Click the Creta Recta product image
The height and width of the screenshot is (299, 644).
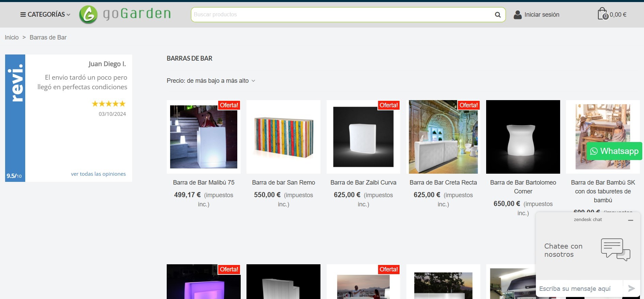pyautogui.click(x=443, y=137)
